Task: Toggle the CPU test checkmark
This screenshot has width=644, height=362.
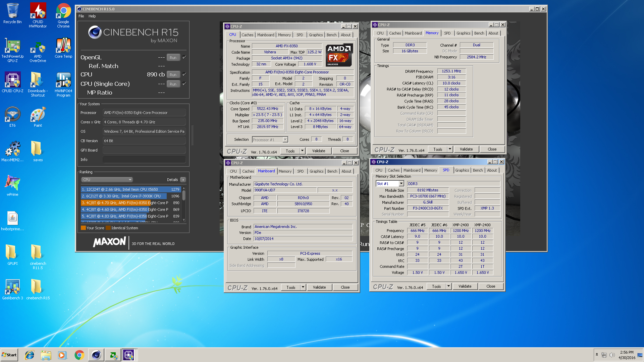Action: pos(184,74)
